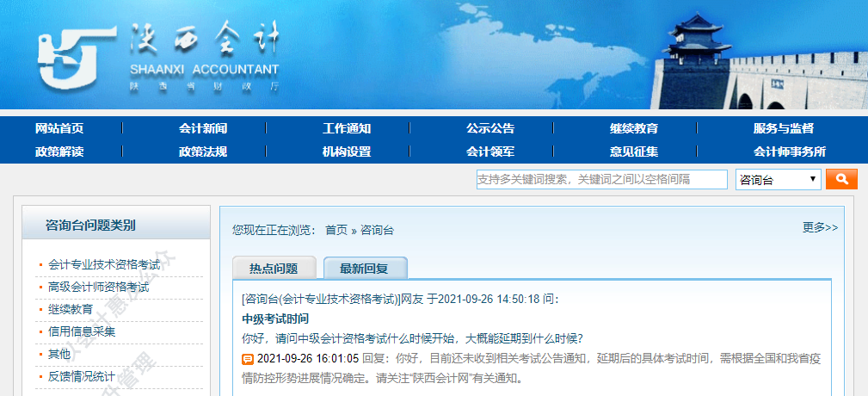Viewport: 868px width, 396px height.
Task: Switch to the 热点问题 tab
Action: (x=274, y=269)
